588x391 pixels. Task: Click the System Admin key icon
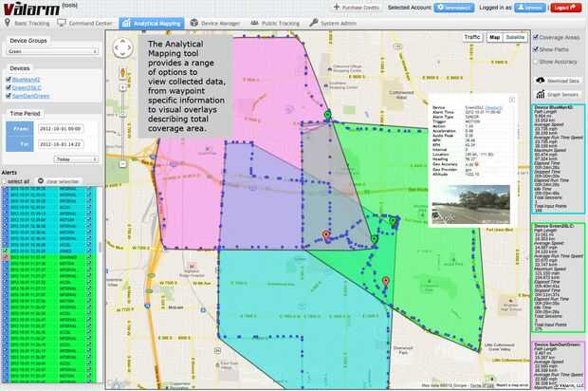click(314, 23)
